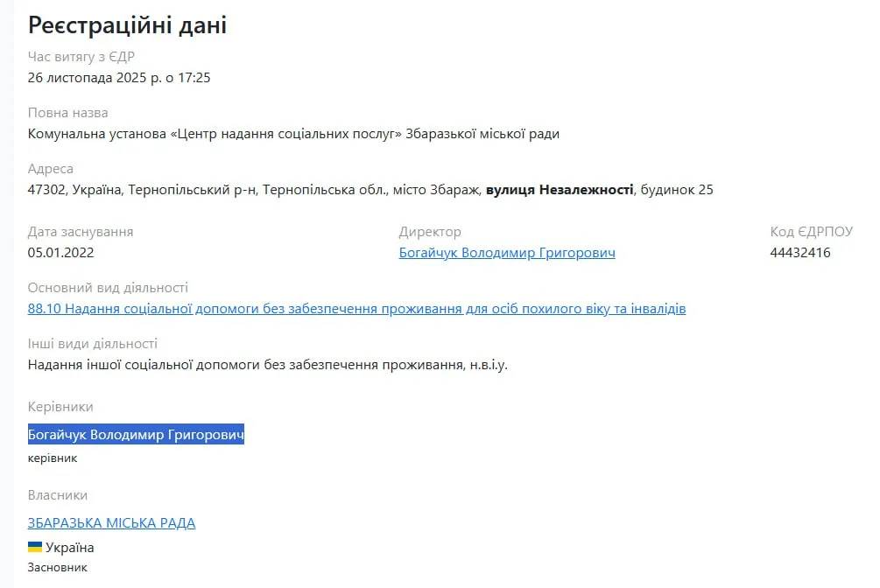The image size is (880, 588).
Task: Click the Ukraine flag icon
Action: (35, 547)
